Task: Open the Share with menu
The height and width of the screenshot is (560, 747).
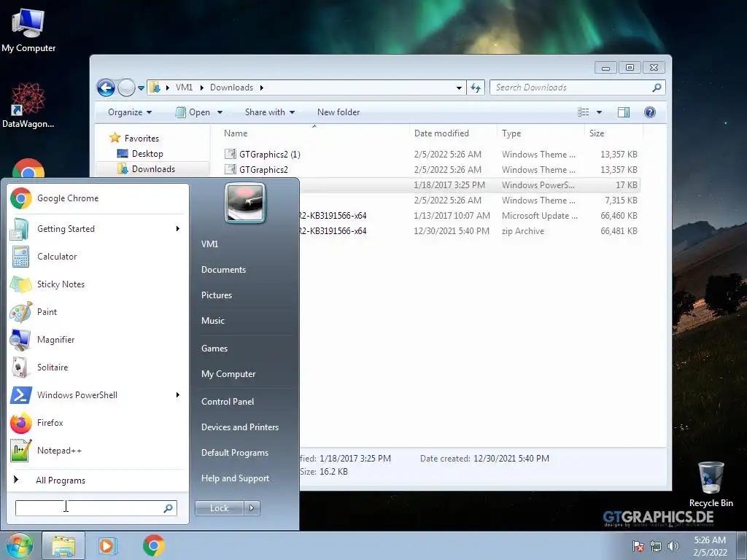Action: point(270,112)
